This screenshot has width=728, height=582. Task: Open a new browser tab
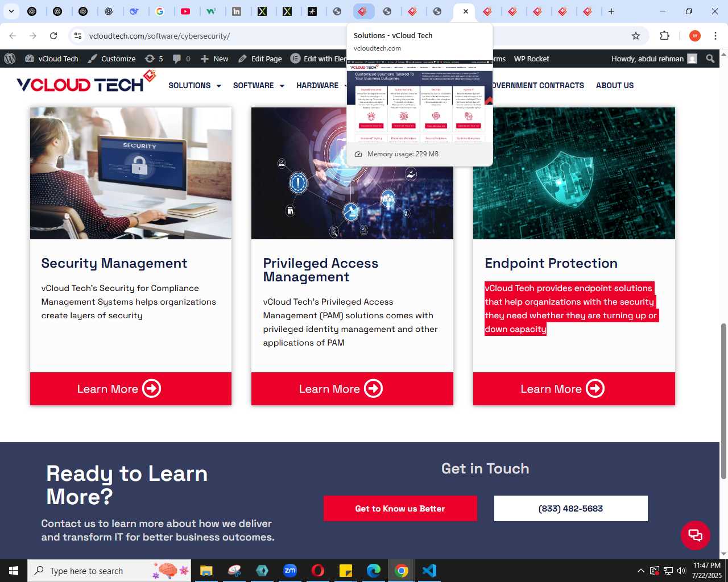(x=611, y=11)
